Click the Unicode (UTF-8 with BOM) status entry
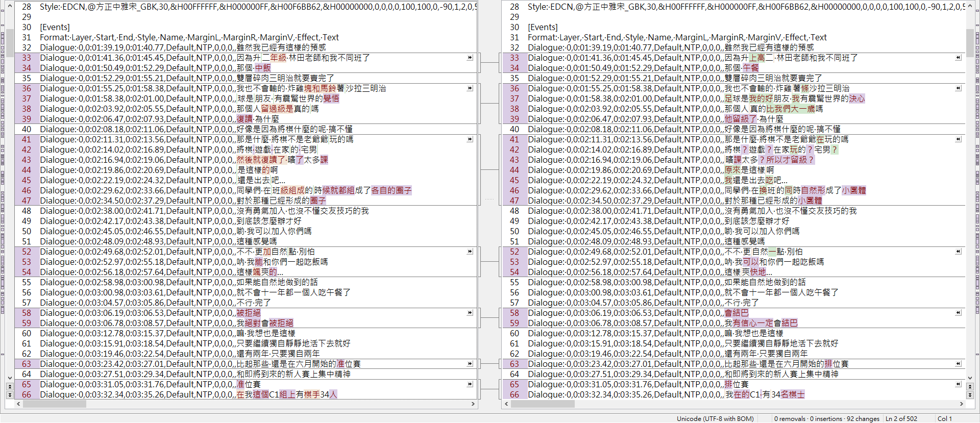The height and width of the screenshot is (423, 980). tap(715, 418)
